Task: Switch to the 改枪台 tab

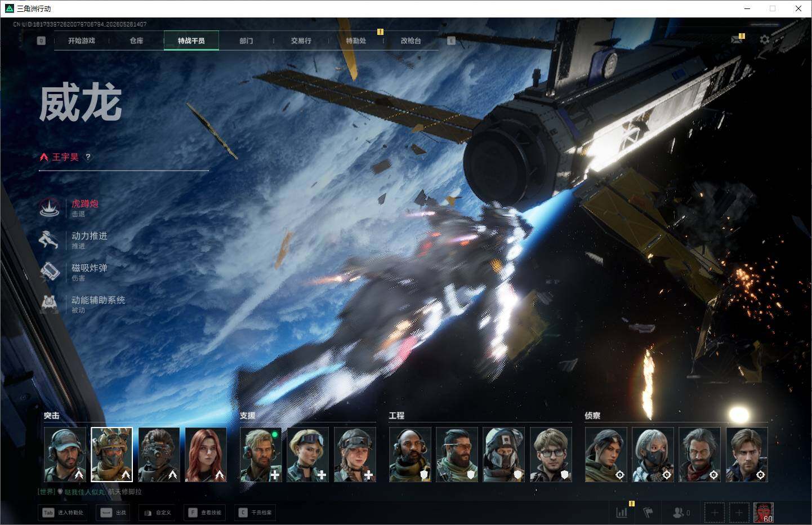Action: [411, 41]
